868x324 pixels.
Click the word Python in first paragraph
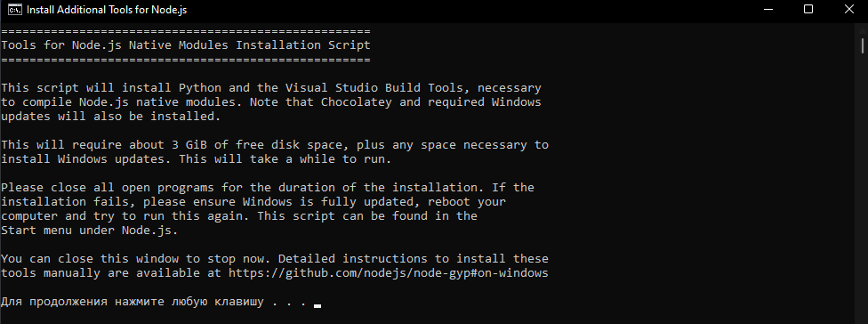click(200, 88)
